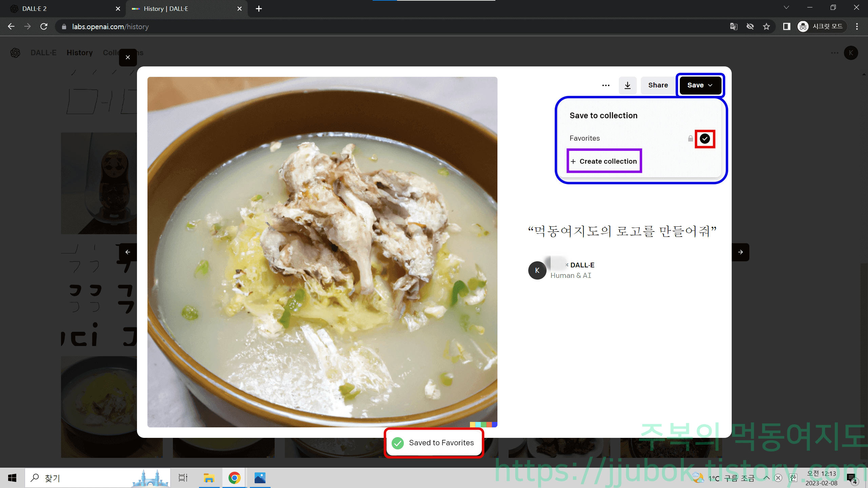This screenshot has width=868, height=488.
Task: Open the Save dropdown chevron
Action: [711, 85]
